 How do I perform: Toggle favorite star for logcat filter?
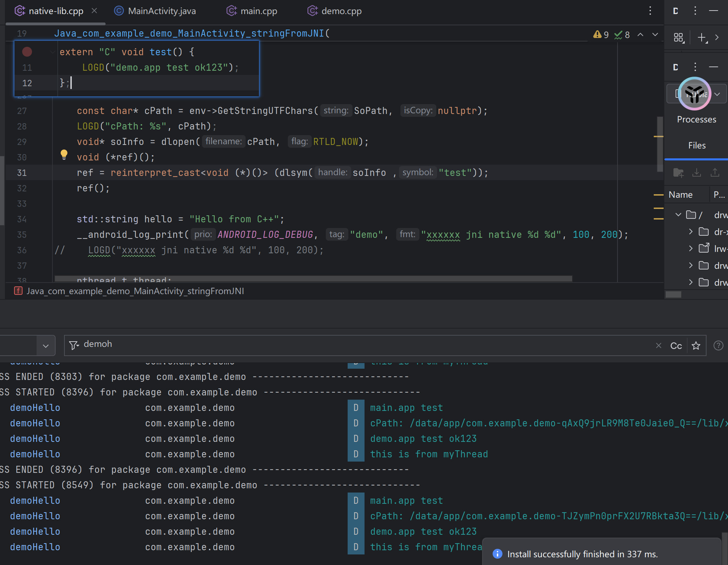[696, 346]
